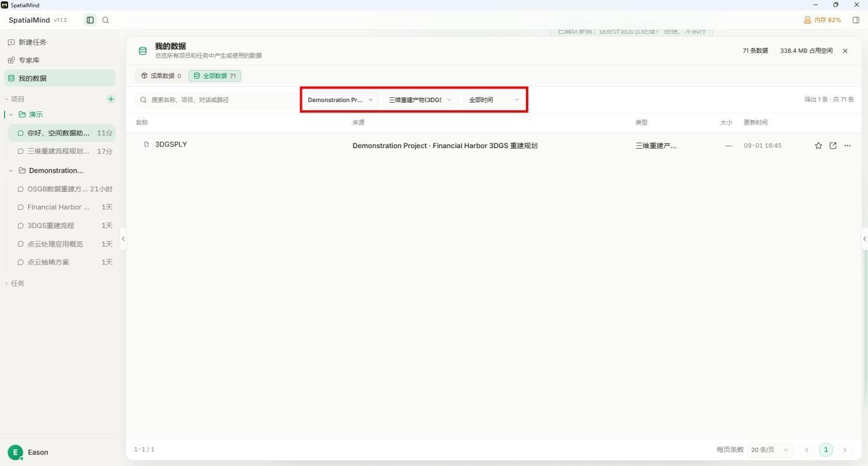
Task: Open search from the top header magnifier
Action: (106, 20)
